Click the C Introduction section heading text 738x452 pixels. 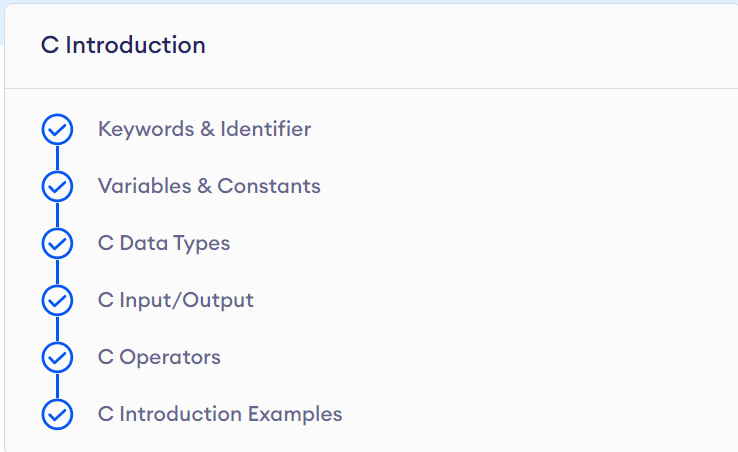tap(123, 45)
